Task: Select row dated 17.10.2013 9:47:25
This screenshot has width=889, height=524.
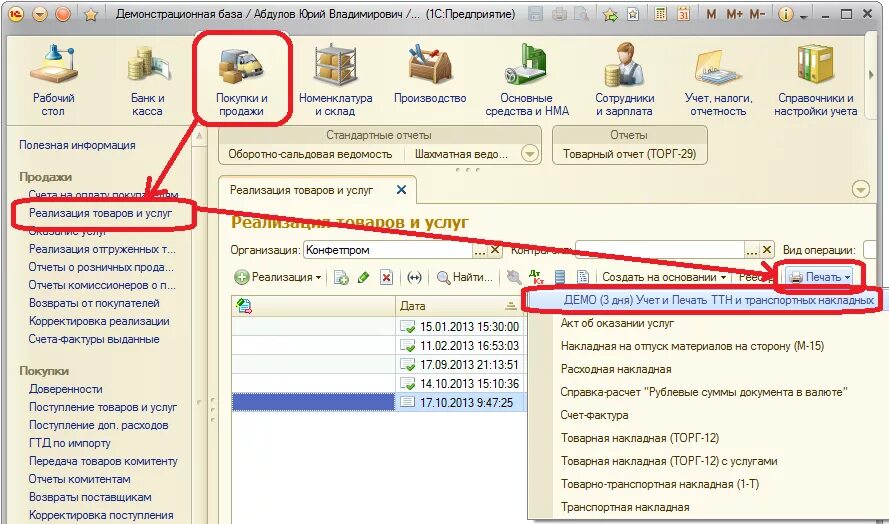Action: coord(378,403)
